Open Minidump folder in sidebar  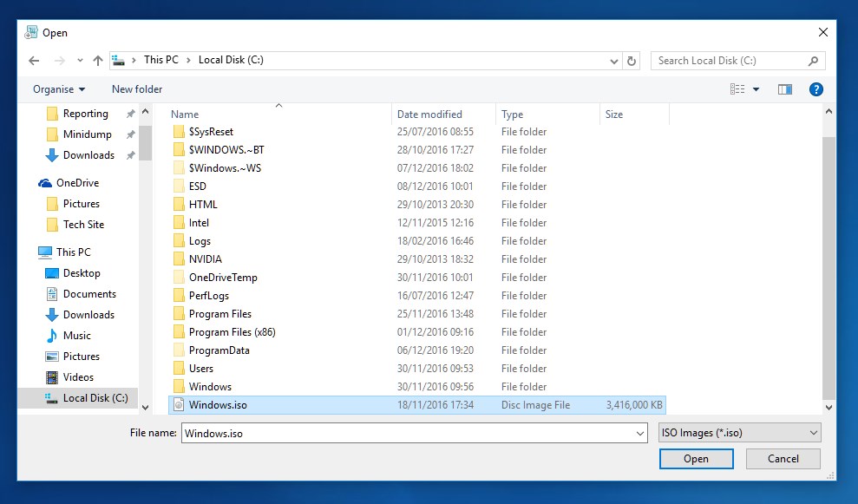tap(87, 134)
